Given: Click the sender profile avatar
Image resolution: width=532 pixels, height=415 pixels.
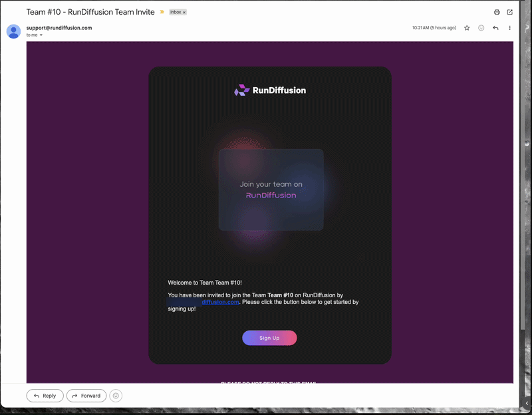Looking at the screenshot, I should click(x=13, y=31).
